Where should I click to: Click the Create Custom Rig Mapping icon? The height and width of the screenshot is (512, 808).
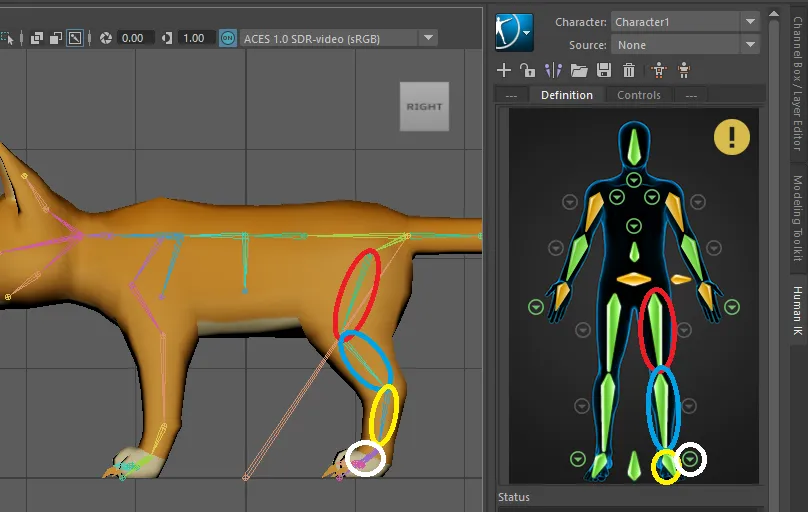point(684,70)
